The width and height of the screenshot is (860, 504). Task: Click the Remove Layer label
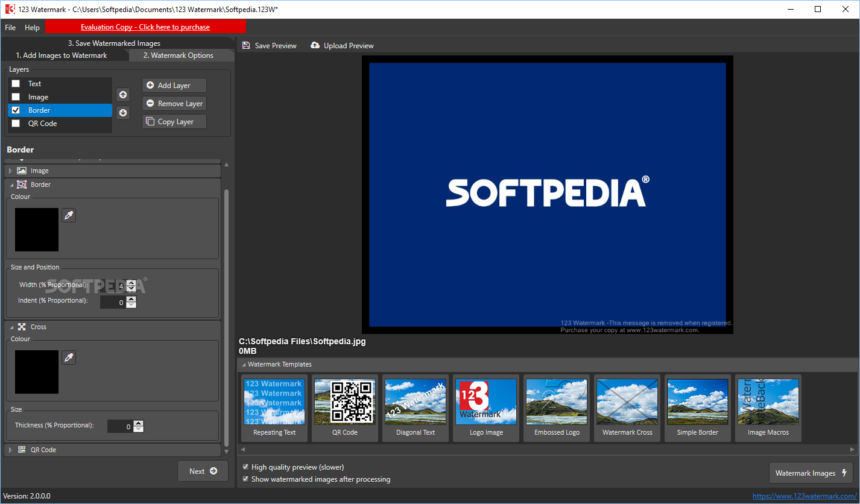[180, 104]
